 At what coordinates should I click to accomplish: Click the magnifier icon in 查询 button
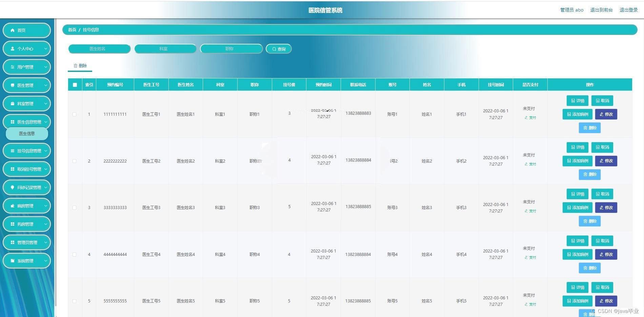274,49
